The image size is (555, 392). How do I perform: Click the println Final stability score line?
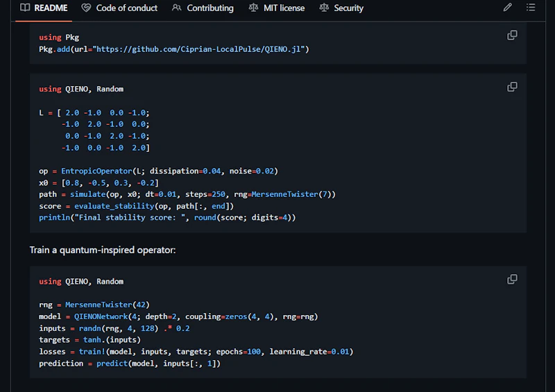[167, 218]
